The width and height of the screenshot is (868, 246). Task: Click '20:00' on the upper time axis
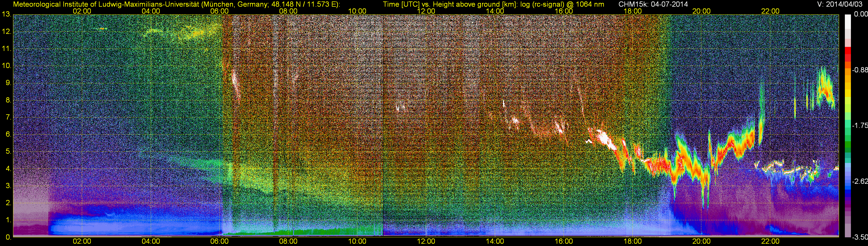[701, 11]
